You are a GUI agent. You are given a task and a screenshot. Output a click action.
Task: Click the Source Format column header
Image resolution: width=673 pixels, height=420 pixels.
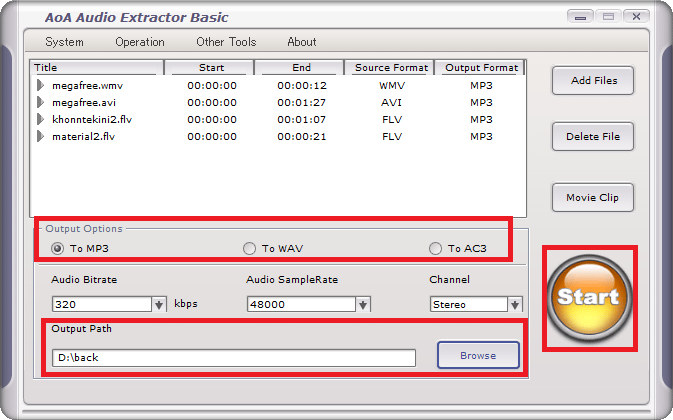click(389, 67)
